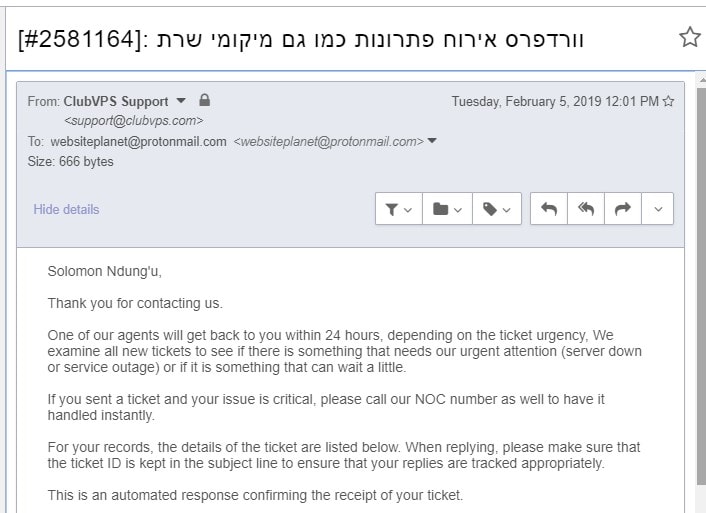Click the Reply all double-arrow icon
706x513 pixels.
586,209
